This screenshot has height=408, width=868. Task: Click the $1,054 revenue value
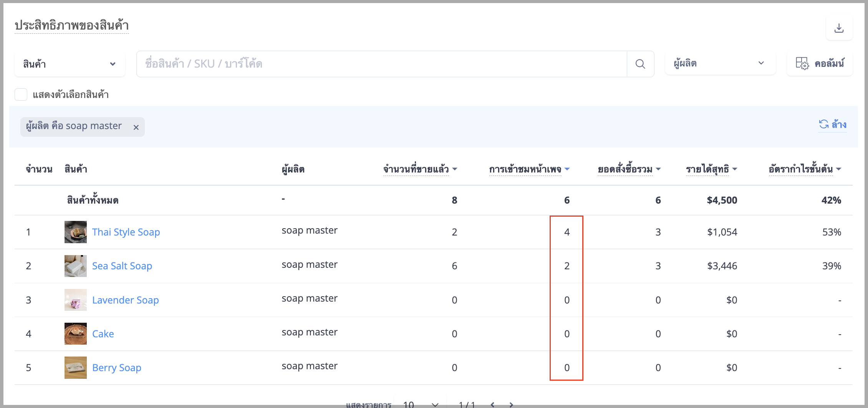click(722, 232)
